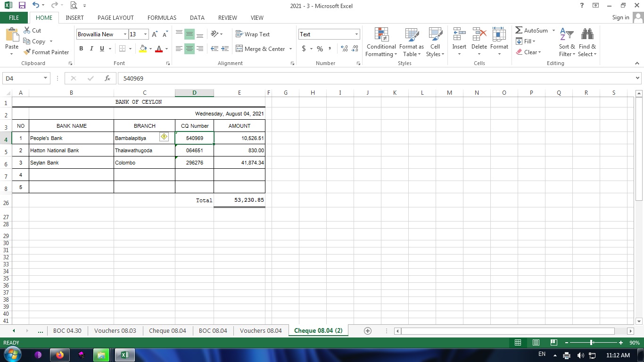
Task: Increase the cell indent
Action: coord(225,49)
